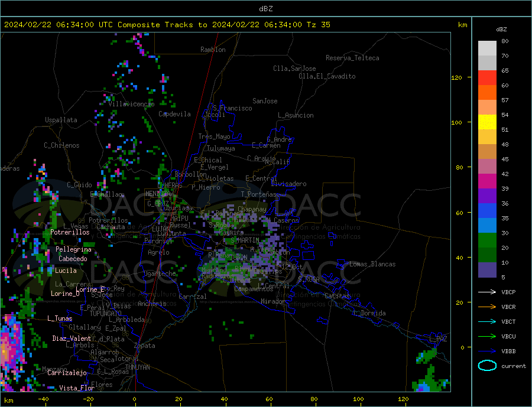Viewport: 532px width, 407px height.
Task: Click the 'E_Carmen' place label
Action: 266,145
